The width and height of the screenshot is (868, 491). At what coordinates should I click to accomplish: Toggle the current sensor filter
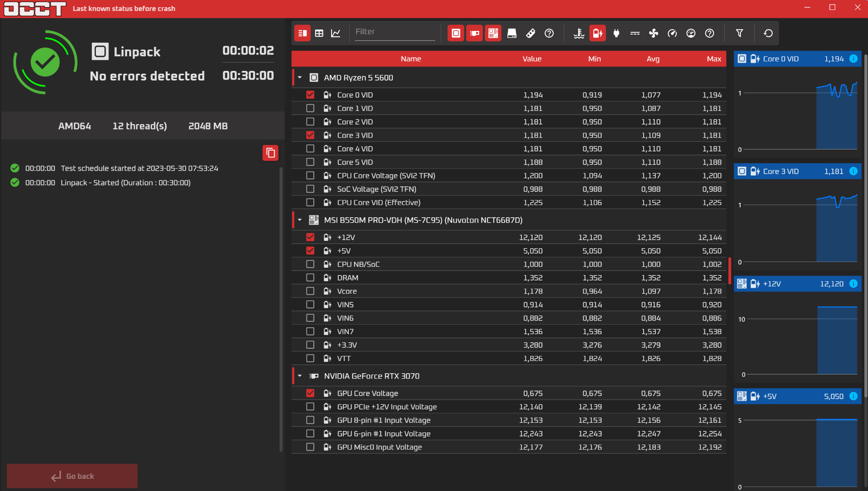click(x=635, y=33)
